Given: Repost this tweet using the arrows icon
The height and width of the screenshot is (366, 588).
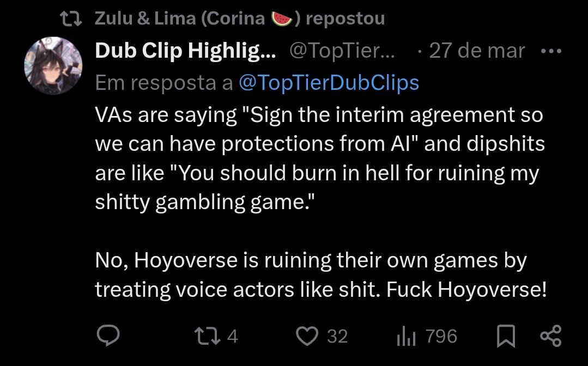Looking at the screenshot, I should pyautogui.click(x=209, y=335).
